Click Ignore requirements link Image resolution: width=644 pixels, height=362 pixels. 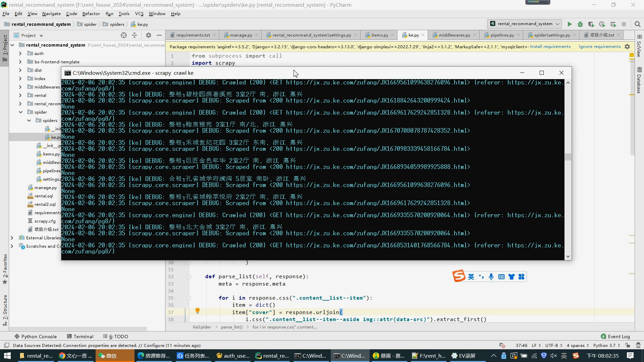click(x=600, y=47)
